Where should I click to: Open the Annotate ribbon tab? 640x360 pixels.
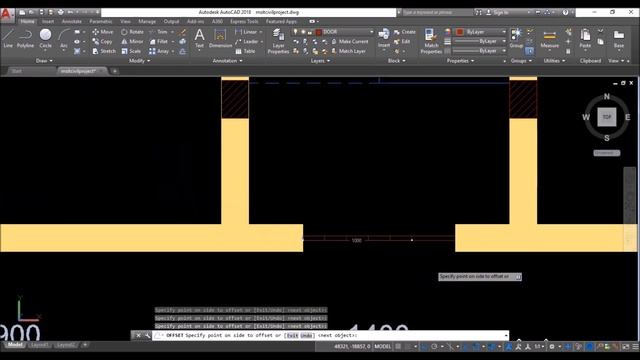(x=71, y=21)
